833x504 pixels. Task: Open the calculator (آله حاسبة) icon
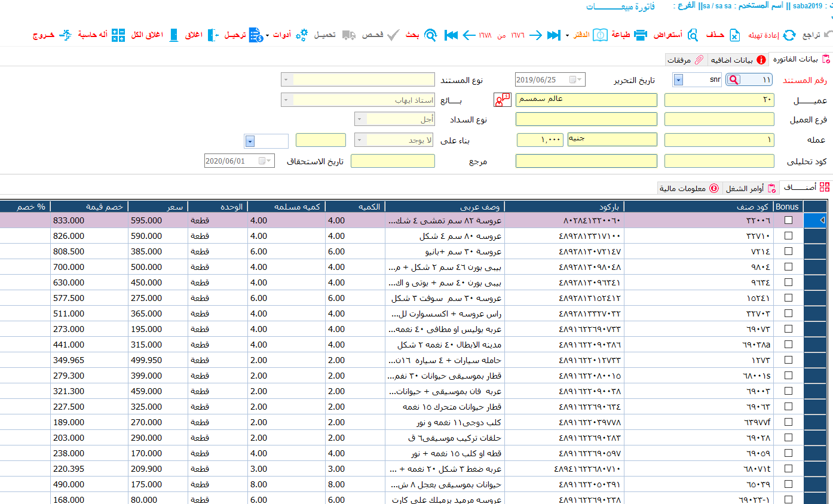coord(118,35)
